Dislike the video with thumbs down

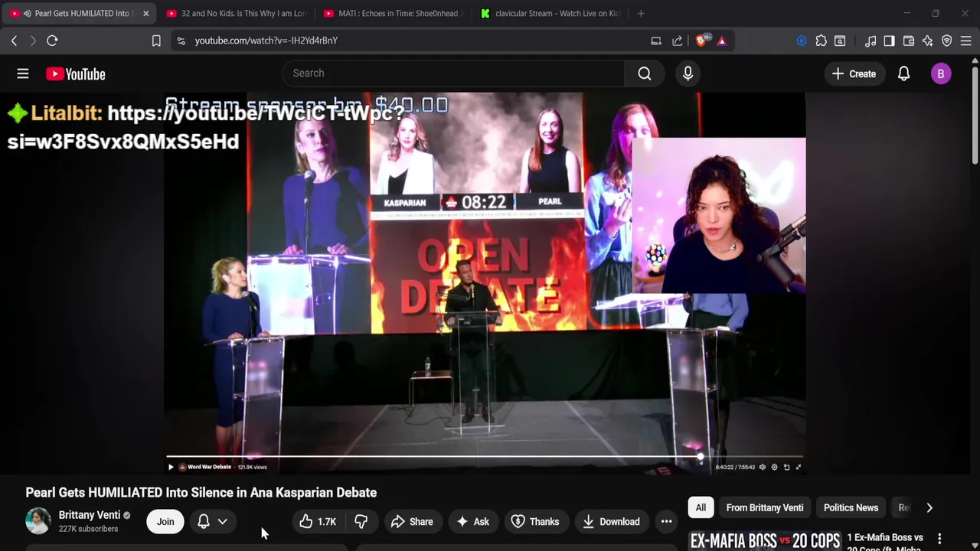[x=361, y=522]
